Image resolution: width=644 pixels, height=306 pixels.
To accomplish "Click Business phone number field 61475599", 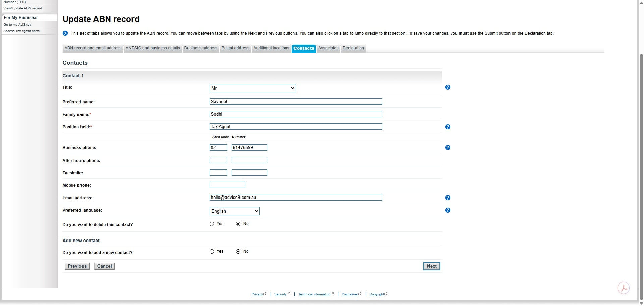I will [250, 148].
